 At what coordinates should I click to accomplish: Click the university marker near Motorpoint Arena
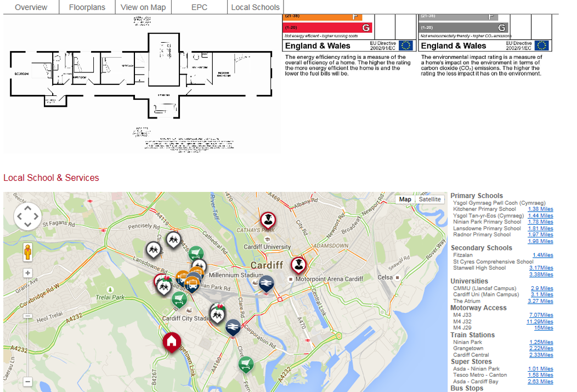pos(299,265)
